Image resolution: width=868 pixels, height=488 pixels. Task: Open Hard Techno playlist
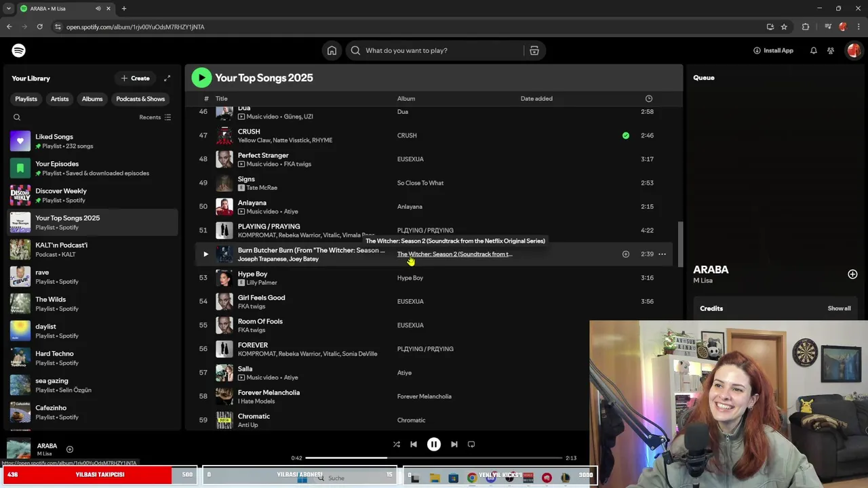(x=93, y=358)
